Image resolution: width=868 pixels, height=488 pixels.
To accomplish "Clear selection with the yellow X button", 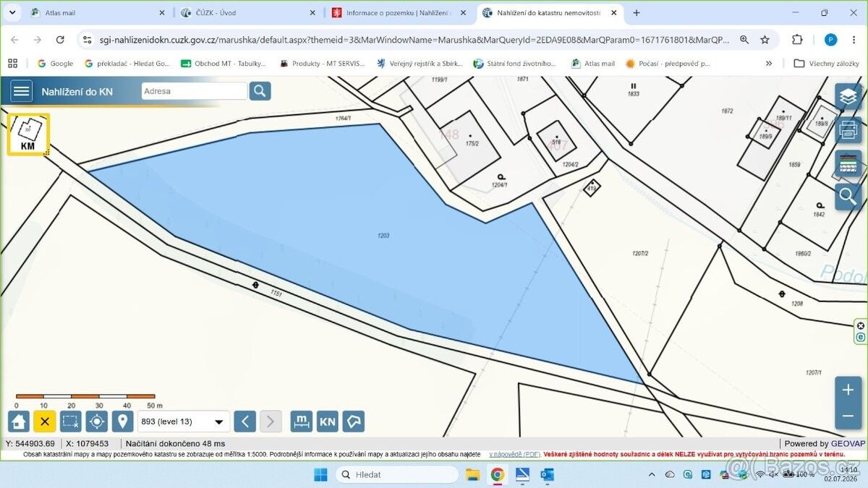I will (x=45, y=421).
